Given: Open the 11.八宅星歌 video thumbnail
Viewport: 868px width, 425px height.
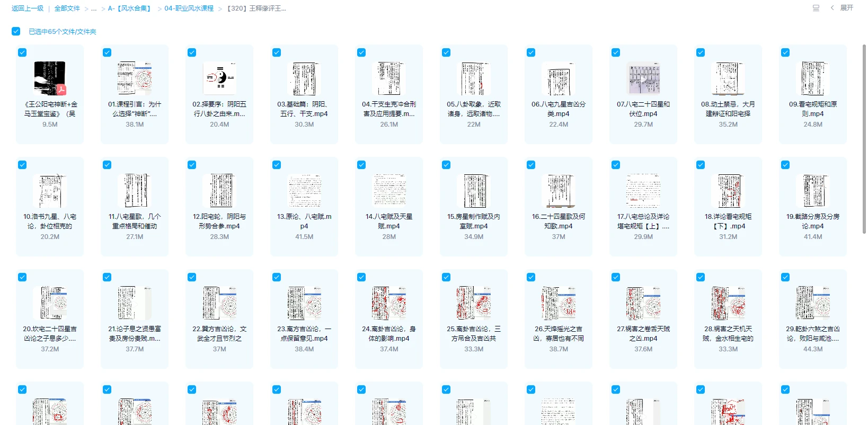Looking at the screenshot, I should (135, 190).
